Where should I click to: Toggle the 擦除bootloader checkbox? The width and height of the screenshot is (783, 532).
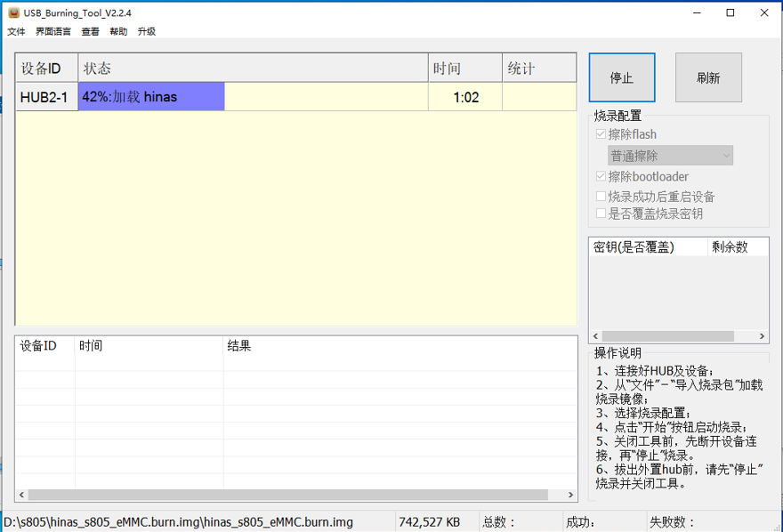pyautogui.click(x=601, y=177)
